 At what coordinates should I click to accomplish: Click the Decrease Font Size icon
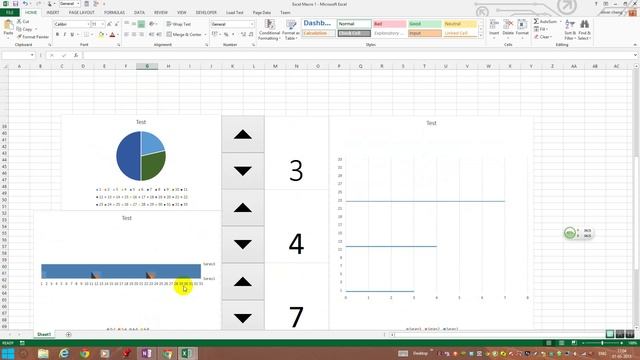click(116, 24)
